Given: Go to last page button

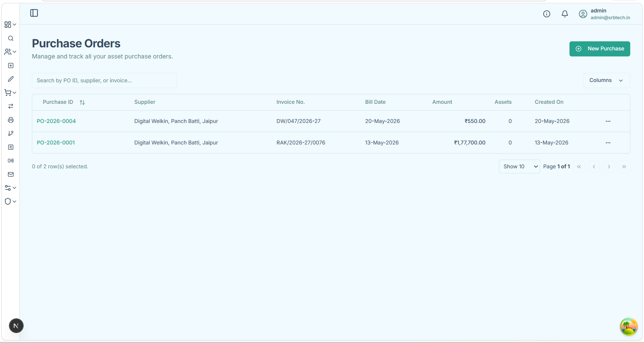Looking at the screenshot, I should coord(624,167).
